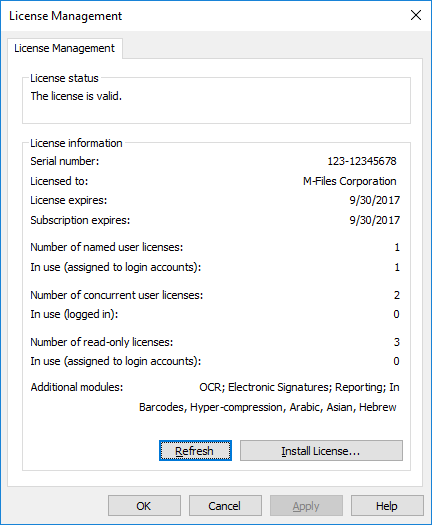The height and width of the screenshot is (525, 432).
Task: Click the greyed-out Apply button
Action: [306, 506]
